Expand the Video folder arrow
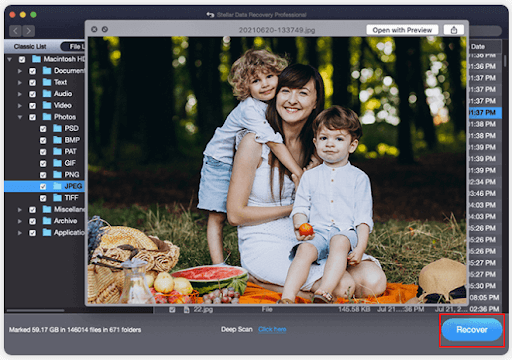Image resolution: width=512 pixels, height=360 pixels. (x=20, y=106)
